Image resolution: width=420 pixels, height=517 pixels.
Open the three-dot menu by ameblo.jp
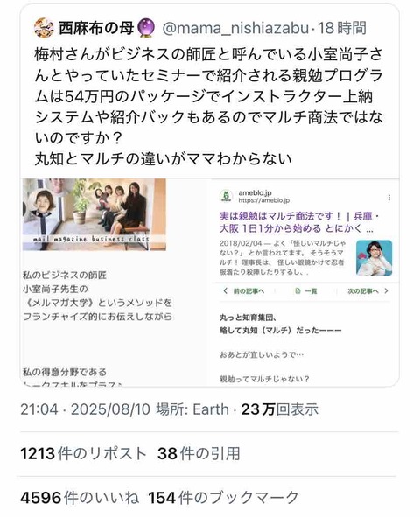[389, 198]
